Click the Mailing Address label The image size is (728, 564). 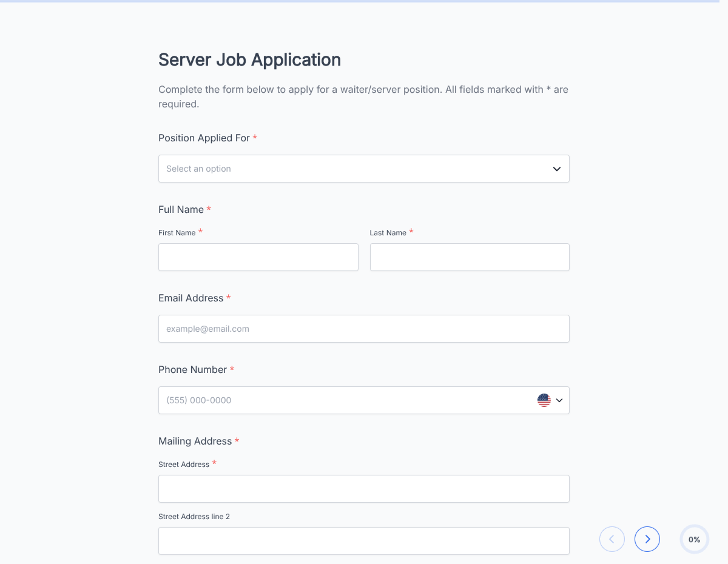(x=195, y=441)
